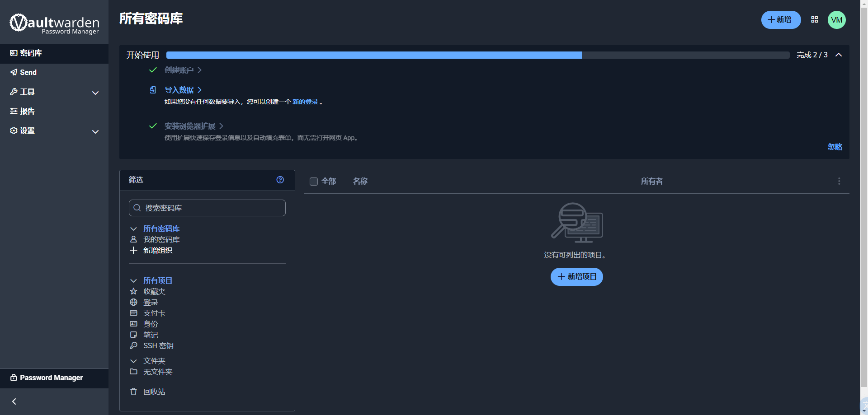Open the apps grid switcher icon
The width and height of the screenshot is (868, 415).
point(814,20)
